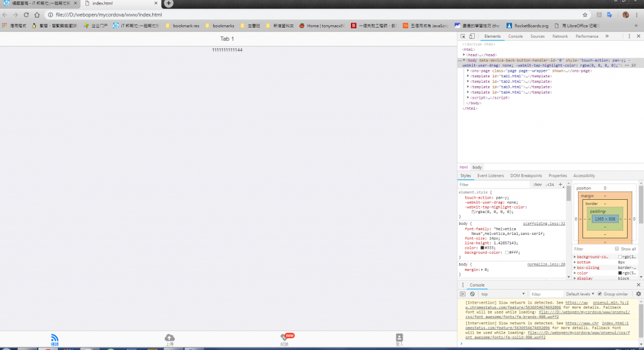This screenshot has width=644, height=350.
Task: Select the contact tab icon in app bar
Action: click(x=399, y=337)
